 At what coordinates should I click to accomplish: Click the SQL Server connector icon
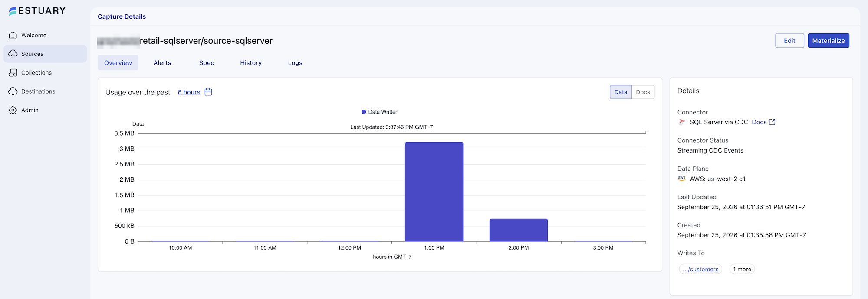682,122
